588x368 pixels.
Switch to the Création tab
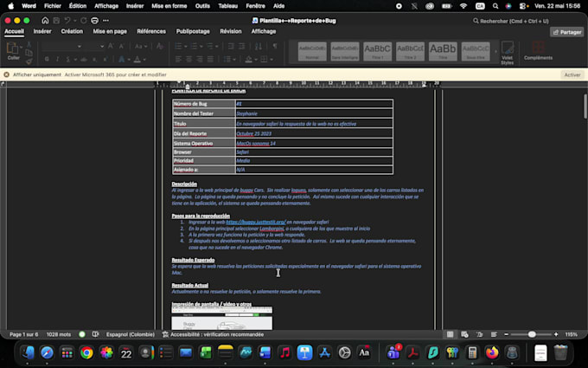coord(72,31)
